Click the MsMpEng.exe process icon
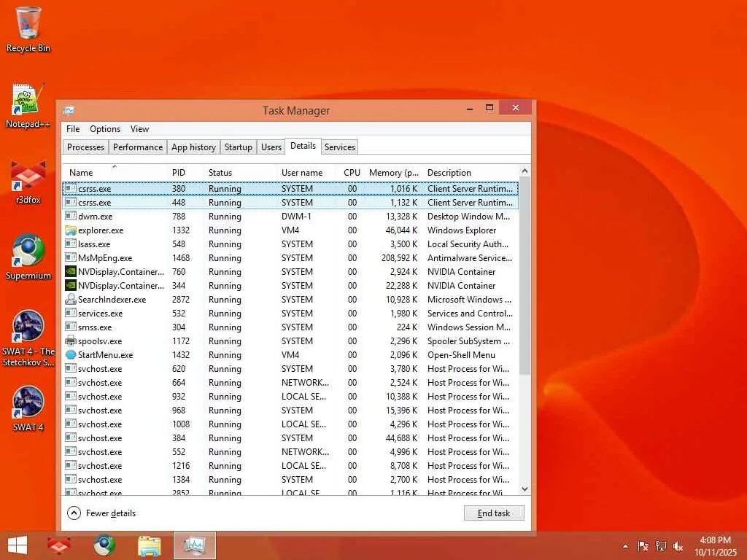 click(x=71, y=258)
